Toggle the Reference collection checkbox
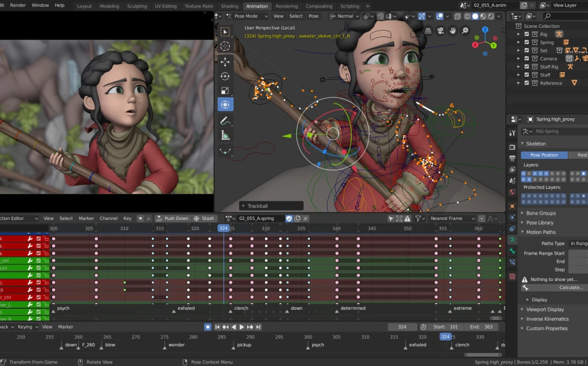 click(527, 82)
